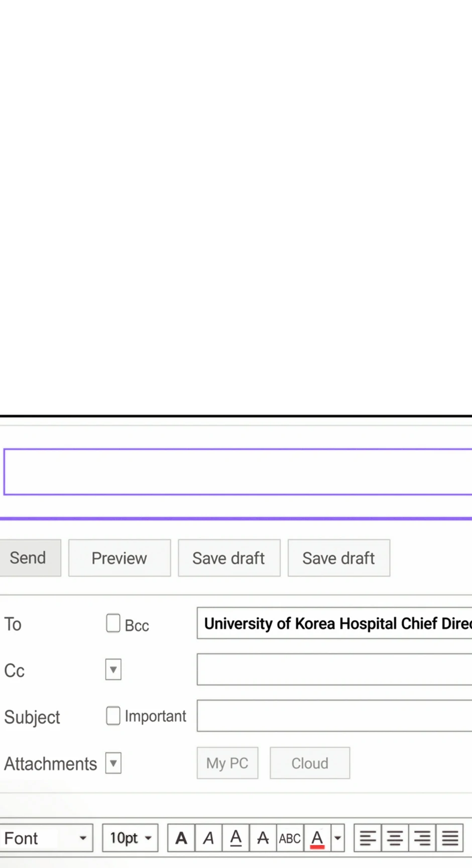Expand the Attachments dropdown arrow
The height and width of the screenshot is (868, 472).
point(113,763)
